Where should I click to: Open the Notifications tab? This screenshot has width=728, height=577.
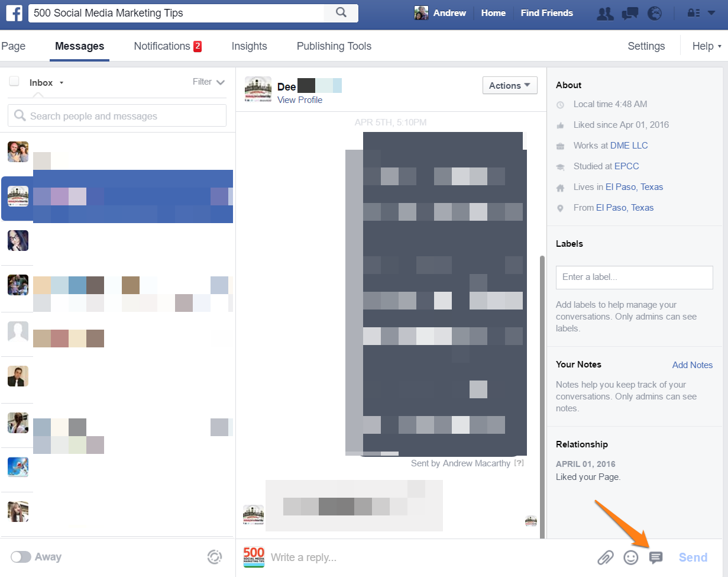pyautogui.click(x=168, y=46)
